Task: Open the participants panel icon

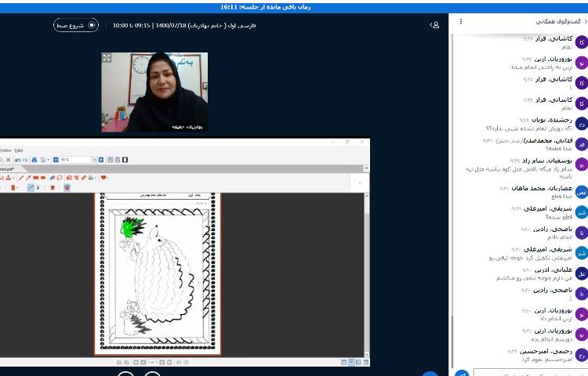Action: pyautogui.click(x=434, y=25)
